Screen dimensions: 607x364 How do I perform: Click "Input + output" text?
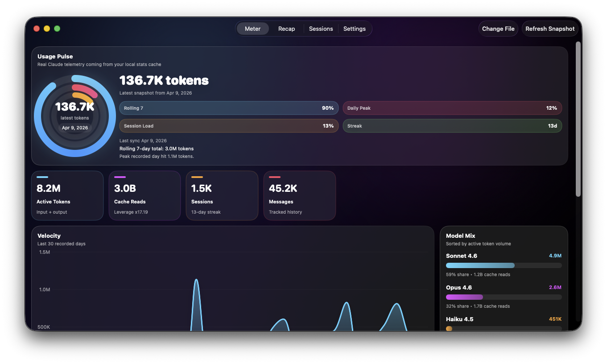pyautogui.click(x=52, y=212)
